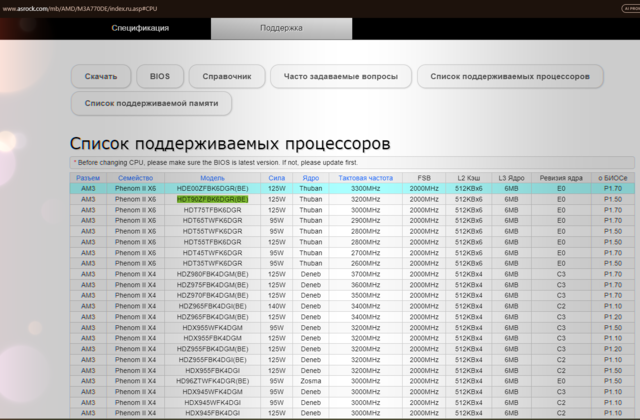Click the Семейство column header
640x420 pixels.
point(135,177)
